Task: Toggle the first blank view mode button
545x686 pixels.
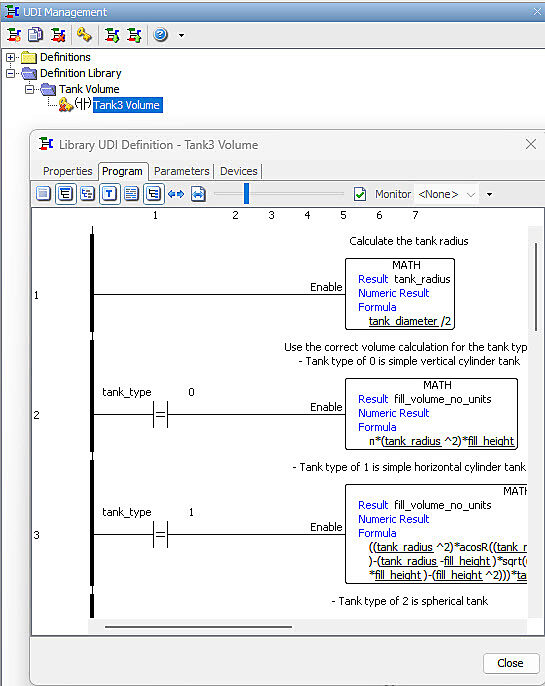Action: click(x=43, y=194)
